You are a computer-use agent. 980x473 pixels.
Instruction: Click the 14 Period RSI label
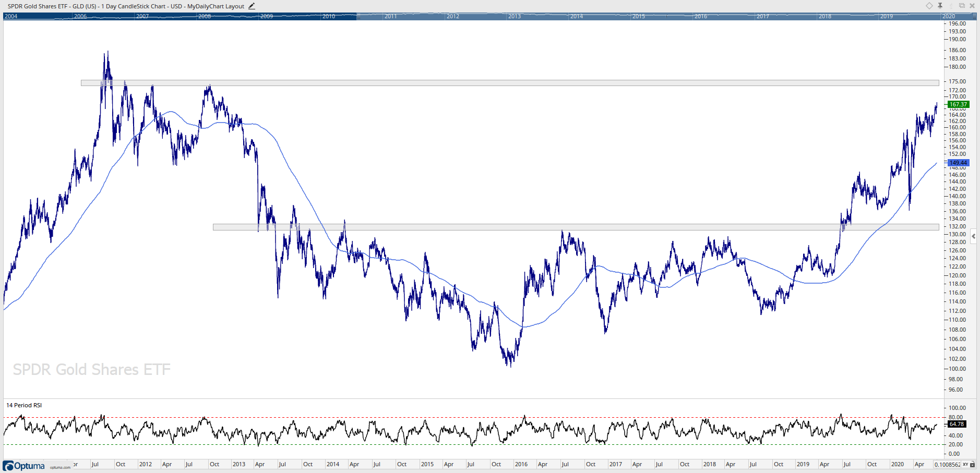(24, 405)
